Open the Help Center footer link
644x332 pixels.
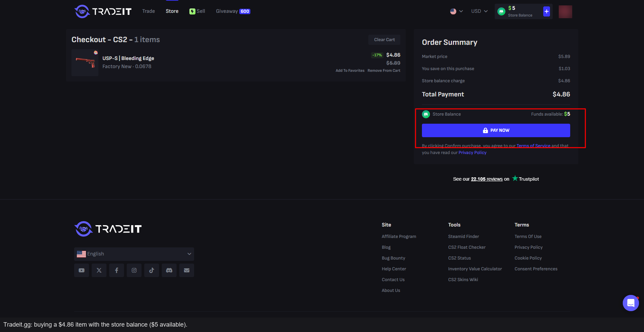point(394,269)
